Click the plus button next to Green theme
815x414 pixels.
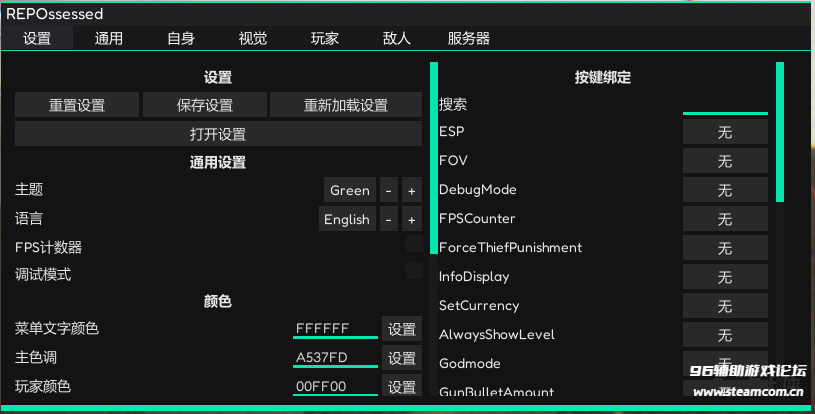click(412, 190)
